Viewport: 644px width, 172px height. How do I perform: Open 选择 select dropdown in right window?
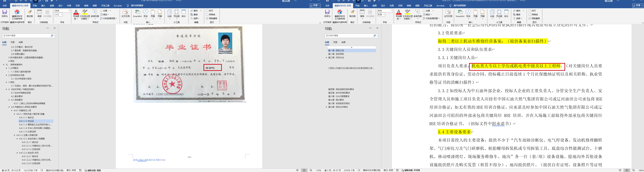coord(518,18)
